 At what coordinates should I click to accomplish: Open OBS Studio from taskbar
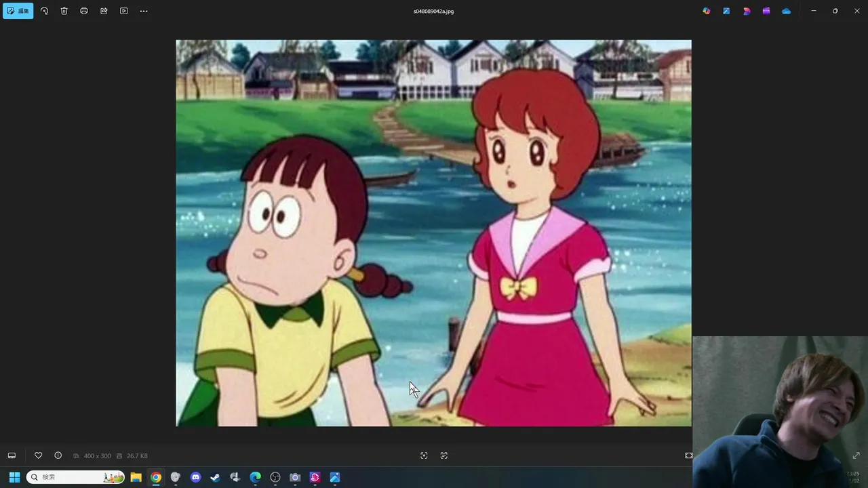coord(275,477)
